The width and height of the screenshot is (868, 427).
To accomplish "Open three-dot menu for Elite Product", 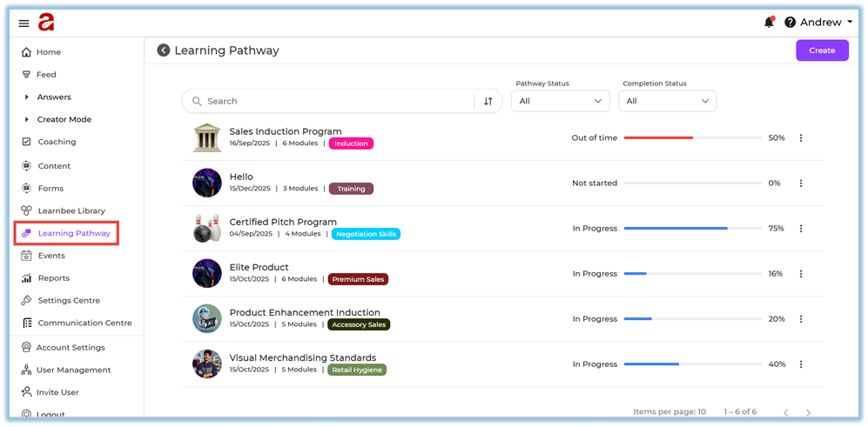I will [x=801, y=274].
